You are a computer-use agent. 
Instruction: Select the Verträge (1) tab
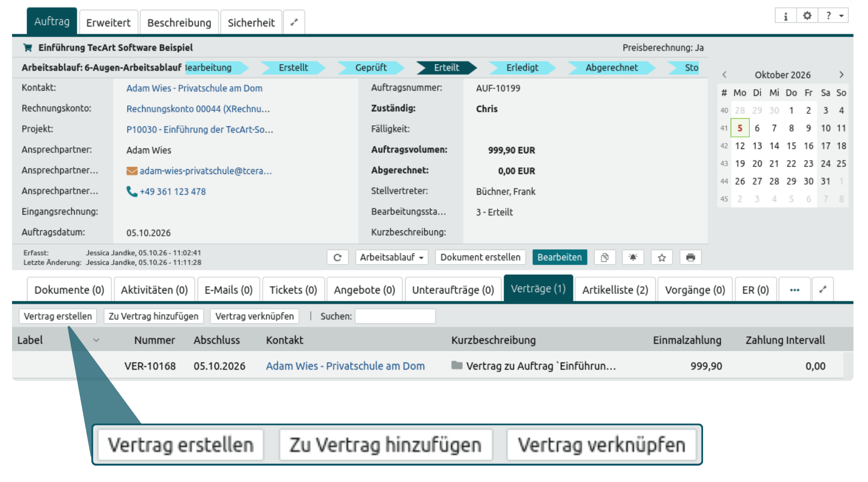tap(538, 288)
